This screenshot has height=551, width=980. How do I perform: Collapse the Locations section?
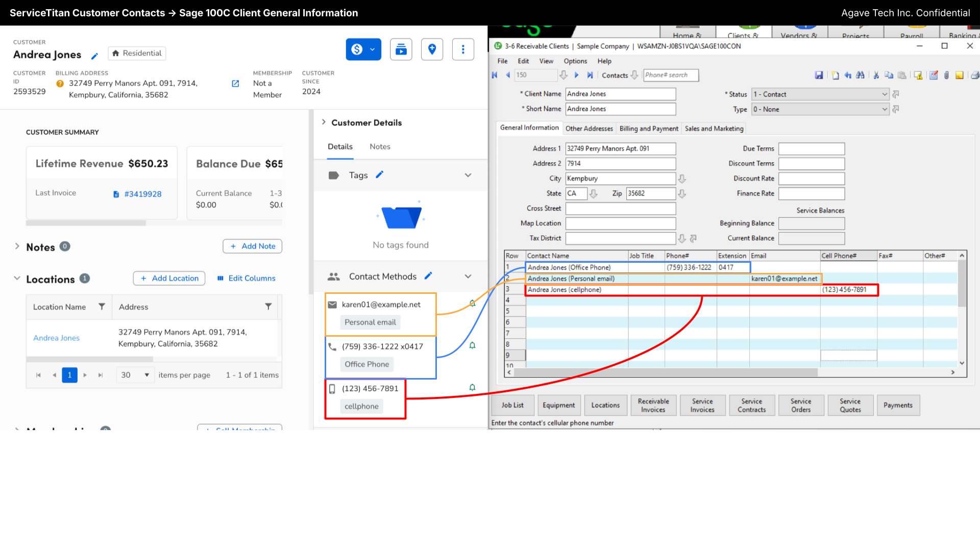pos(17,279)
